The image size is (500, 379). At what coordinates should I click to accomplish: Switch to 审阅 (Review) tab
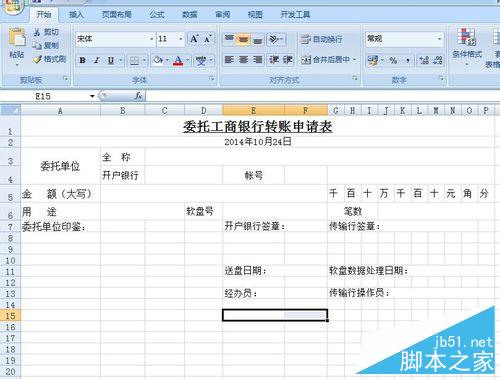pyautogui.click(x=222, y=15)
